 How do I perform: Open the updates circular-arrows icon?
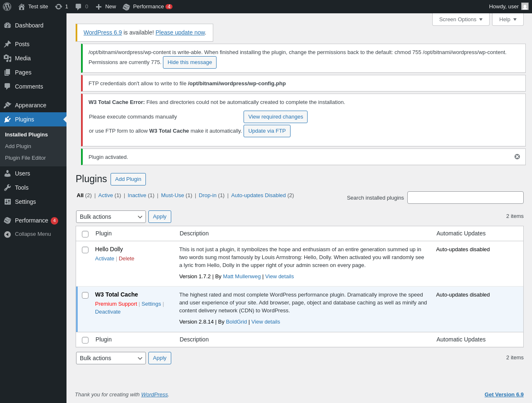tap(59, 7)
